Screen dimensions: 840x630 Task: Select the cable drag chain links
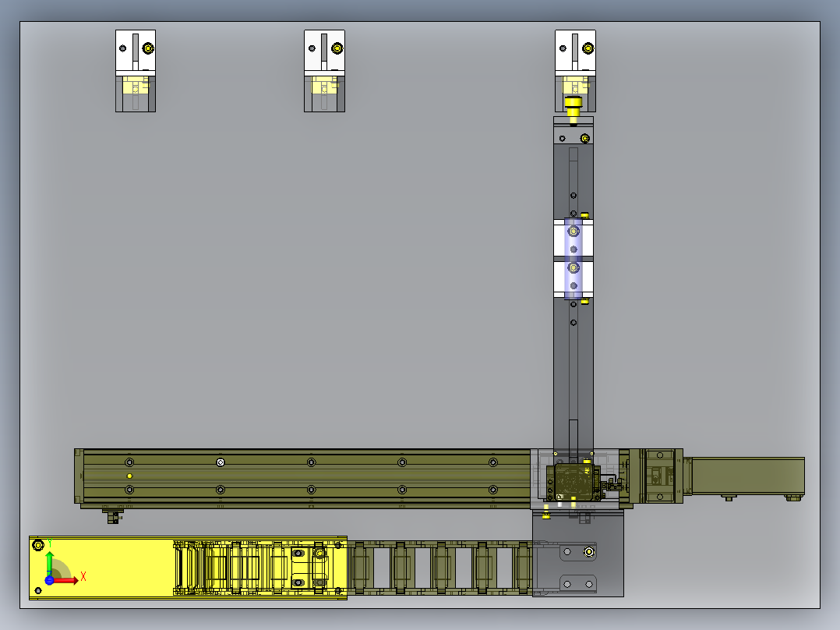tap(439, 568)
